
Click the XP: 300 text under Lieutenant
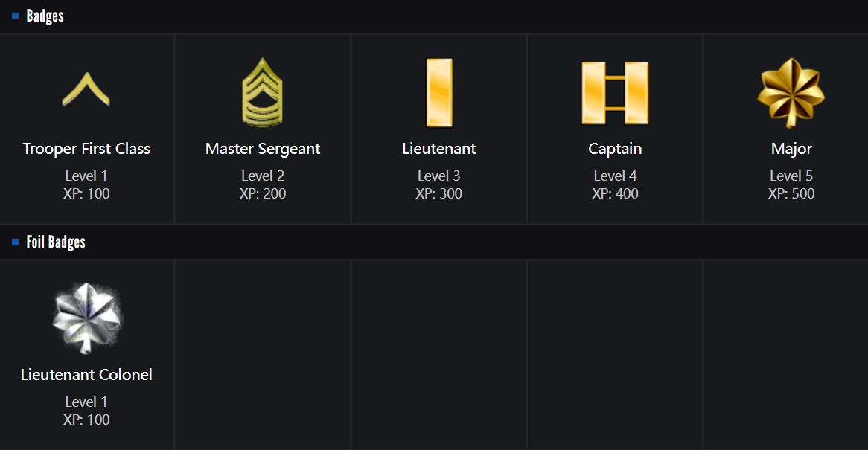click(438, 194)
